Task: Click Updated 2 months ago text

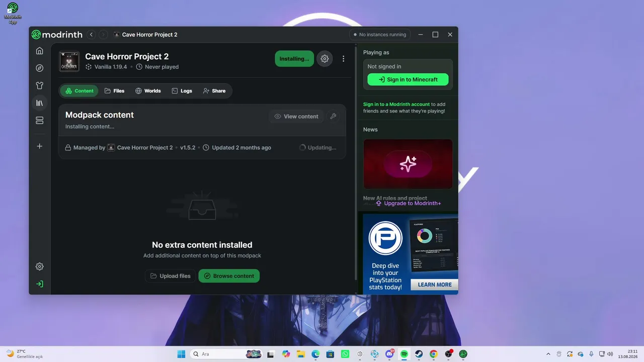Action: click(x=237, y=148)
